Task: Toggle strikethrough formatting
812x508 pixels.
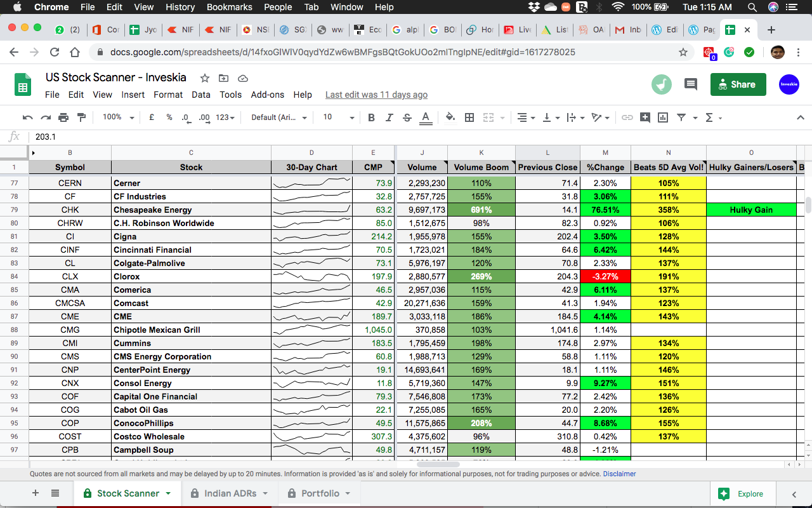Action: [407, 117]
